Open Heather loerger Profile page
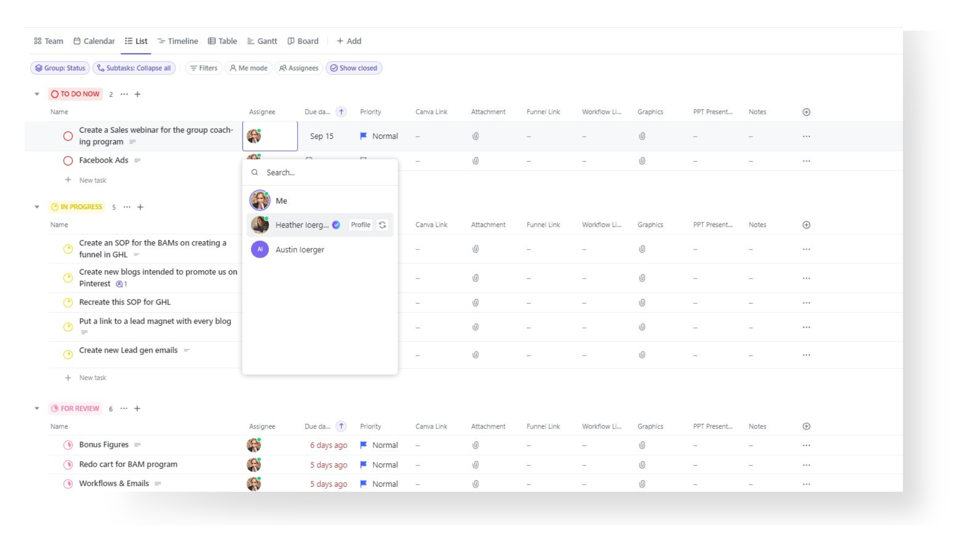 [x=361, y=224]
